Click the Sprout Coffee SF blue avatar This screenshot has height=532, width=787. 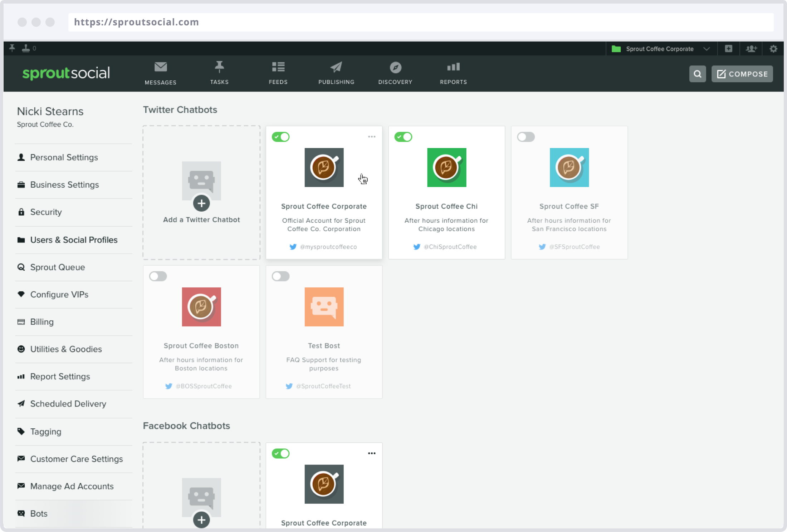pos(570,167)
